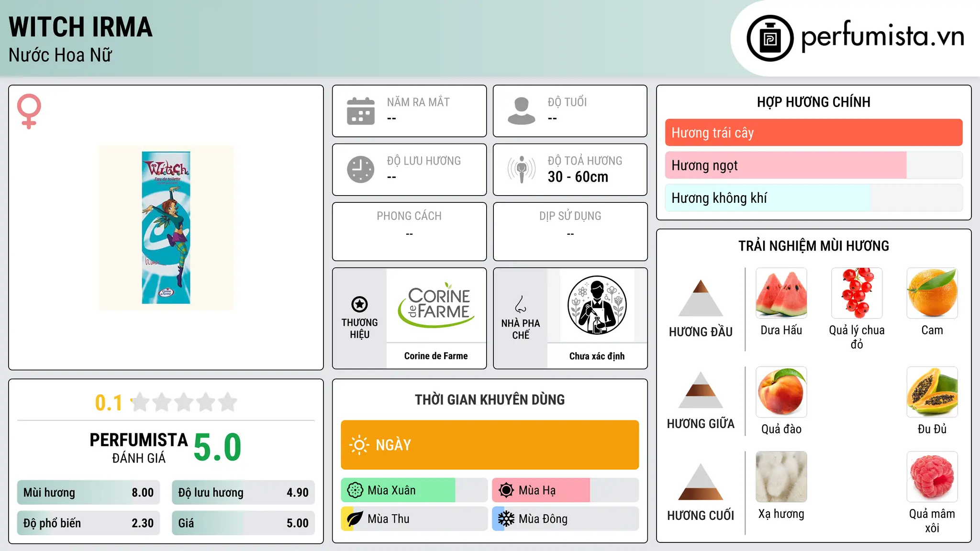Click the TRẢI NGHIỆM MÙI HƯƠNG heading

(813, 246)
